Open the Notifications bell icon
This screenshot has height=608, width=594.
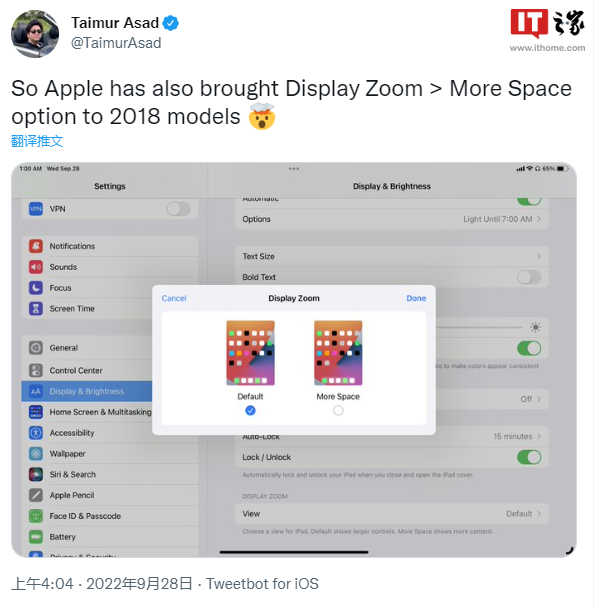(36, 246)
